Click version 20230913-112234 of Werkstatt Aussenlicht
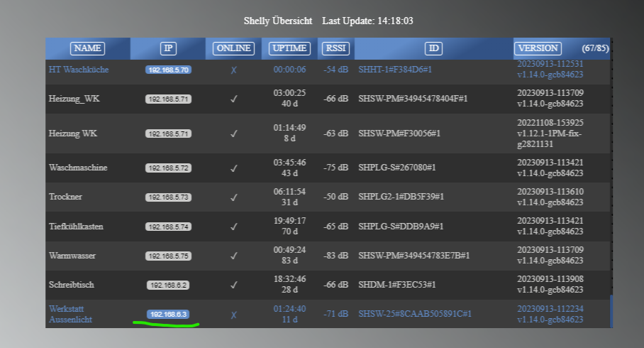644x348 pixels. (x=550, y=308)
